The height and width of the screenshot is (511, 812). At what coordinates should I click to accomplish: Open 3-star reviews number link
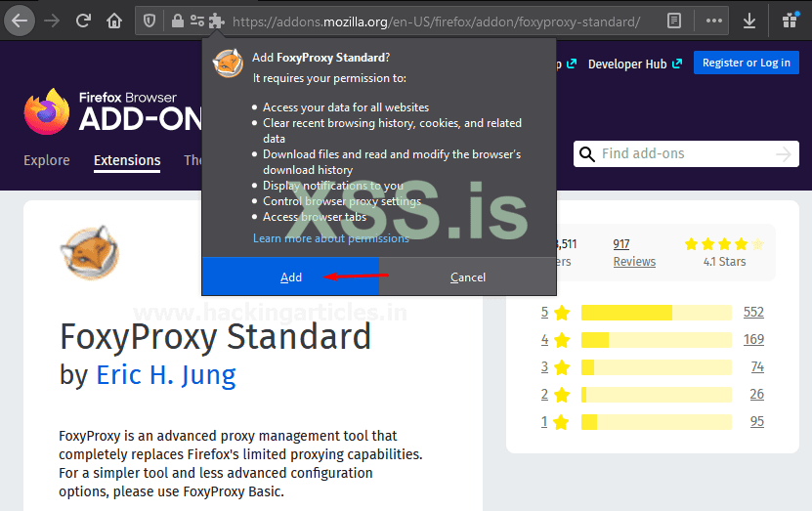pyautogui.click(x=544, y=367)
